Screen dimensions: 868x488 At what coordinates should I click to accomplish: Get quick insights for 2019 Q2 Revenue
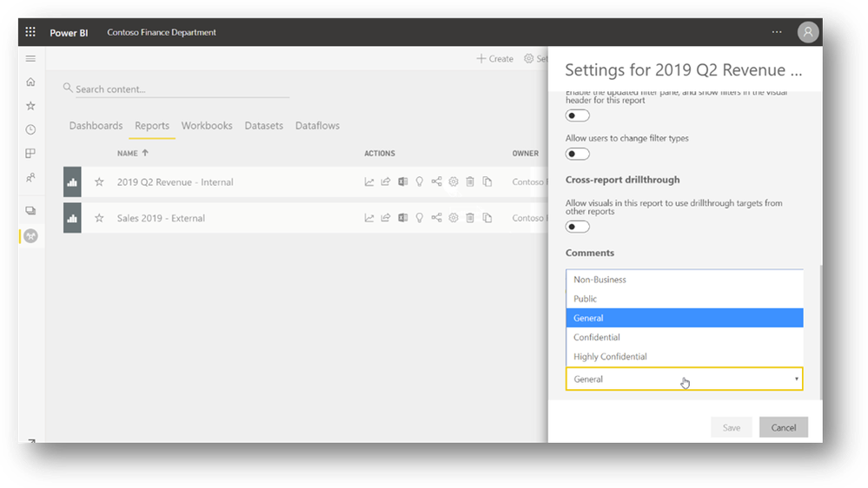pyautogui.click(x=420, y=182)
